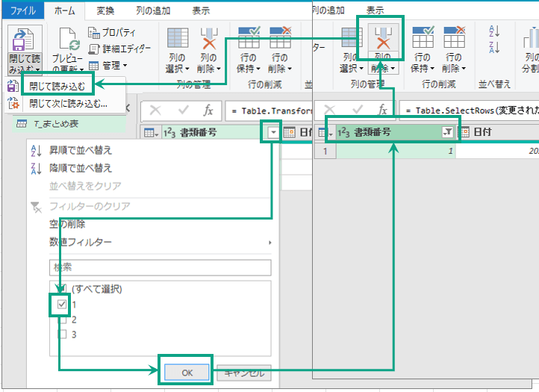Click fx icon in right formula bar

tap(382, 110)
